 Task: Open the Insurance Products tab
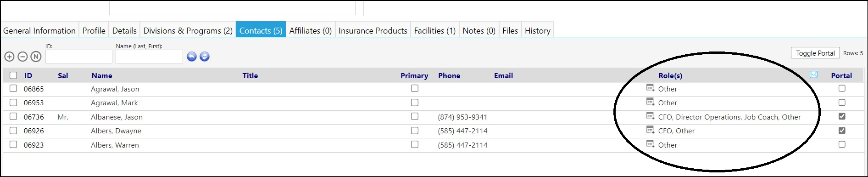(373, 30)
